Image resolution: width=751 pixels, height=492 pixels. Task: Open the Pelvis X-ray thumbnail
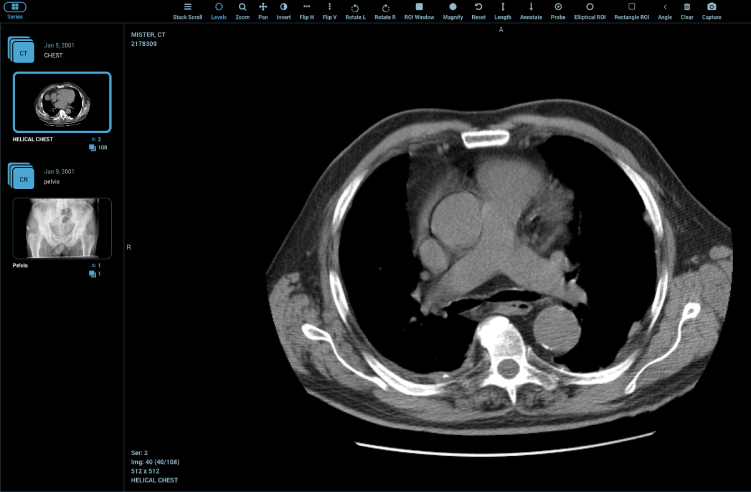tap(62, 229)
